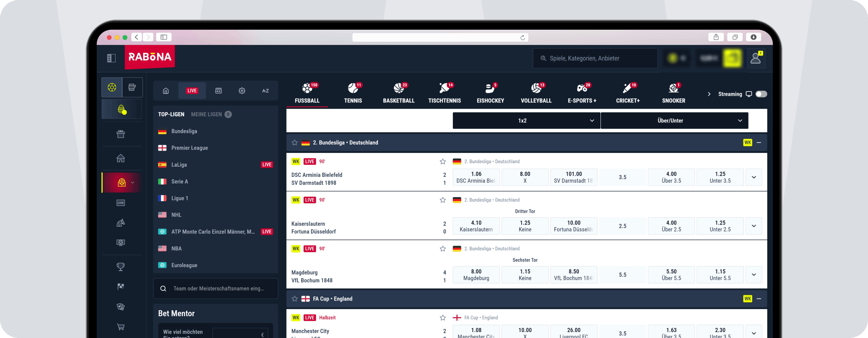Screen dimensions: 868x338
Task: Click the browser back arrow
Action: click(x=137, y=37)
